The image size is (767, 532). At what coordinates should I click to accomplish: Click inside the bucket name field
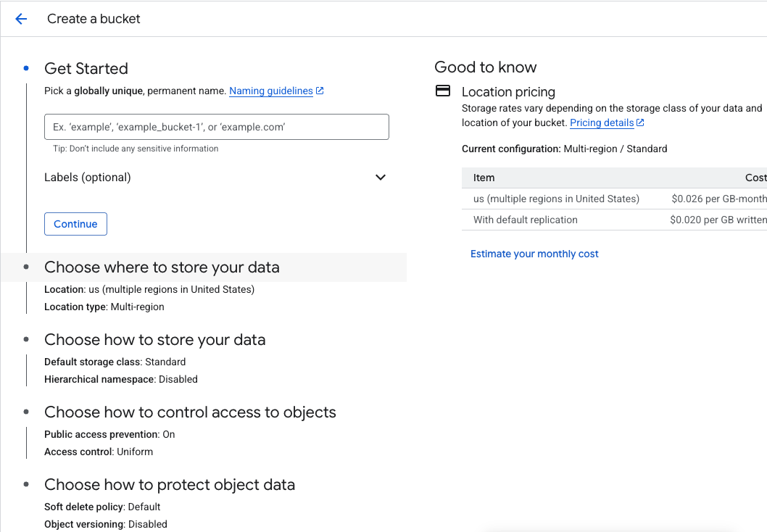pyautogui.click(x=216, y=126)
